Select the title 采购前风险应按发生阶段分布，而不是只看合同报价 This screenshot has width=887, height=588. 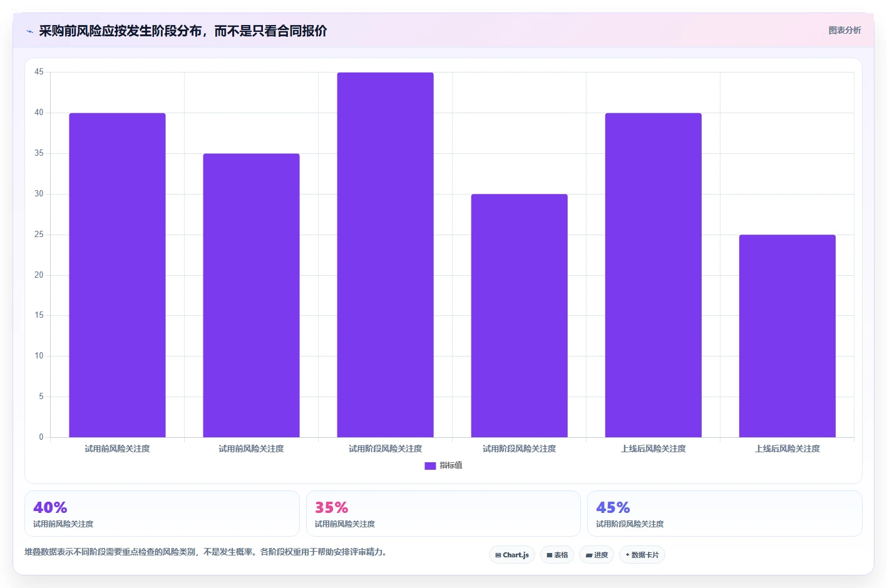(x=183, y=31)
